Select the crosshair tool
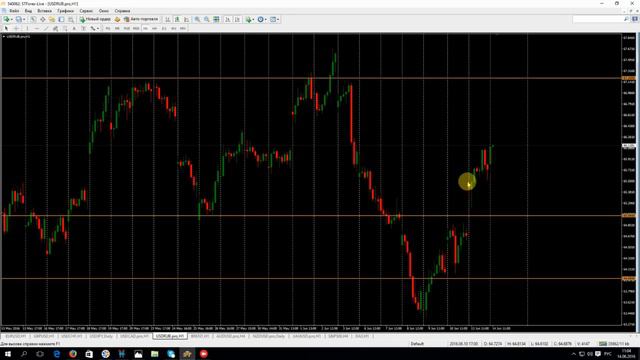The height and width of the screenshot is (360, 640). [16, 28]
